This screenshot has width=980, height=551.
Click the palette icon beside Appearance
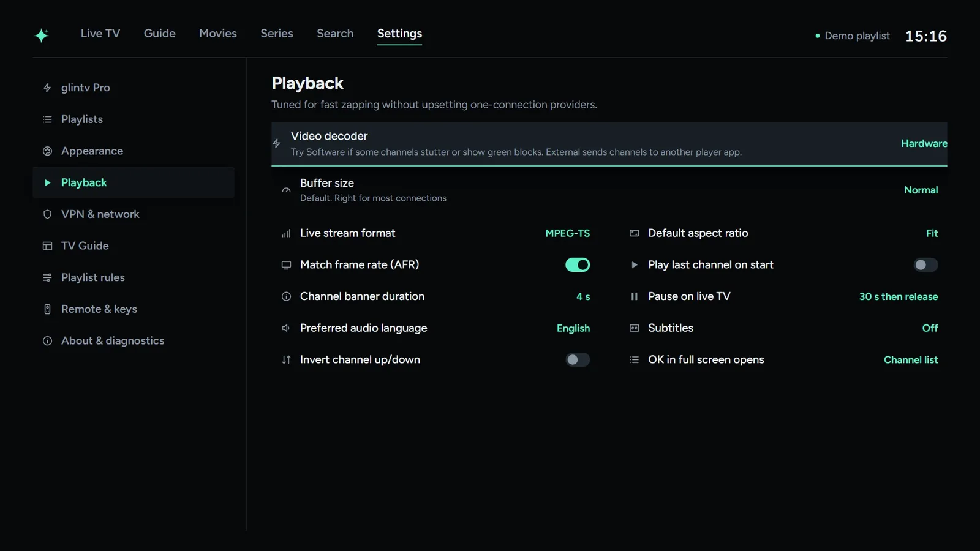(x=47, y=151)
